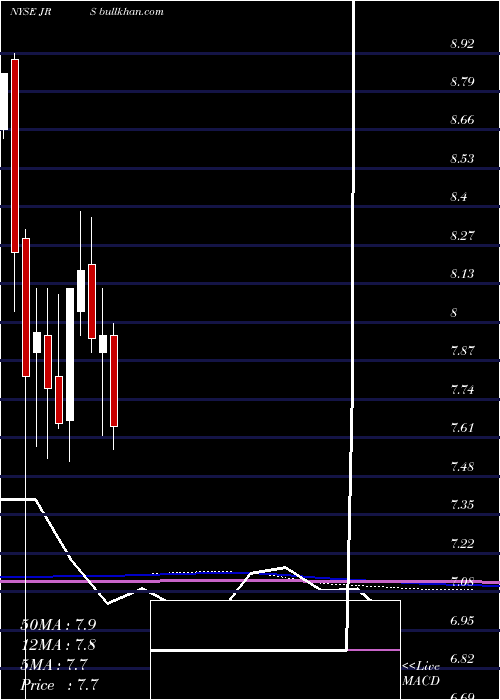Click the 5MA : 7.7 label
Image resolution: width=500 pixels, height=700 pixels.
pyautogui.click(x=54, y=665)
